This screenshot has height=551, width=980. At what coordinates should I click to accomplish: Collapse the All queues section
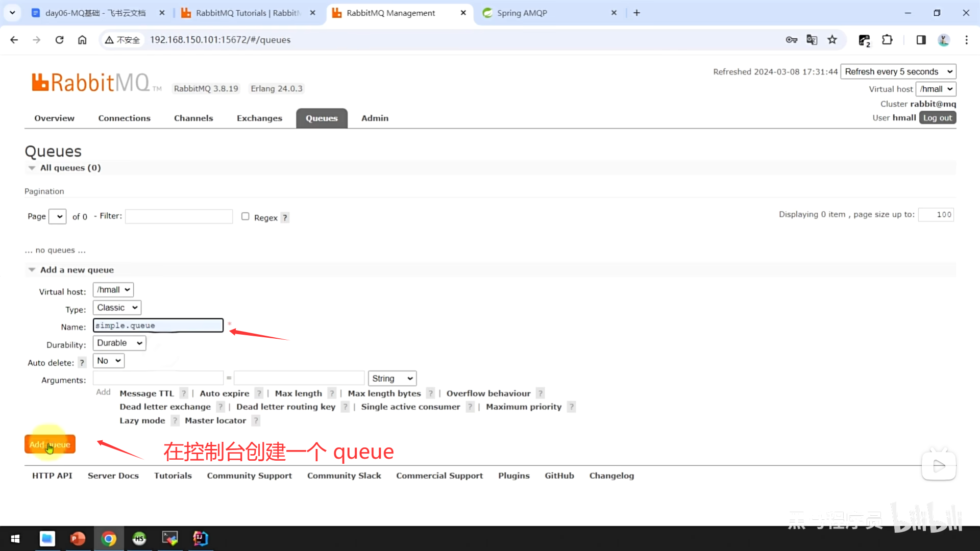70,168
